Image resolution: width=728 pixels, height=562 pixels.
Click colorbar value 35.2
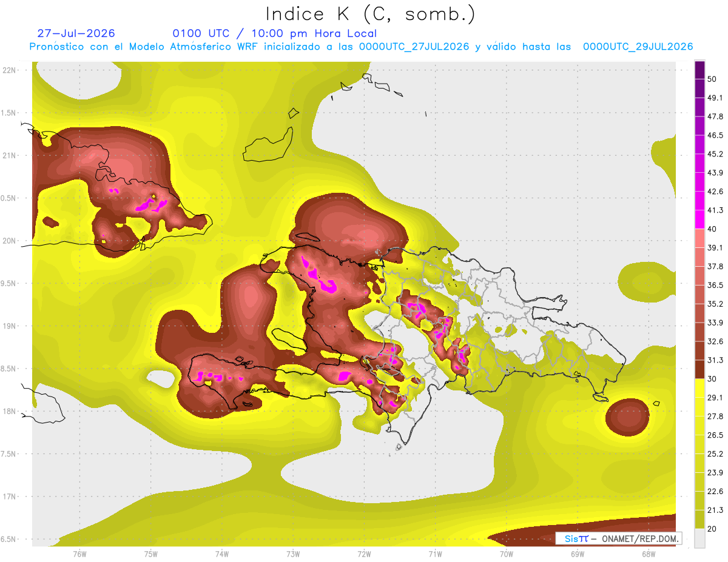point(715,304)
